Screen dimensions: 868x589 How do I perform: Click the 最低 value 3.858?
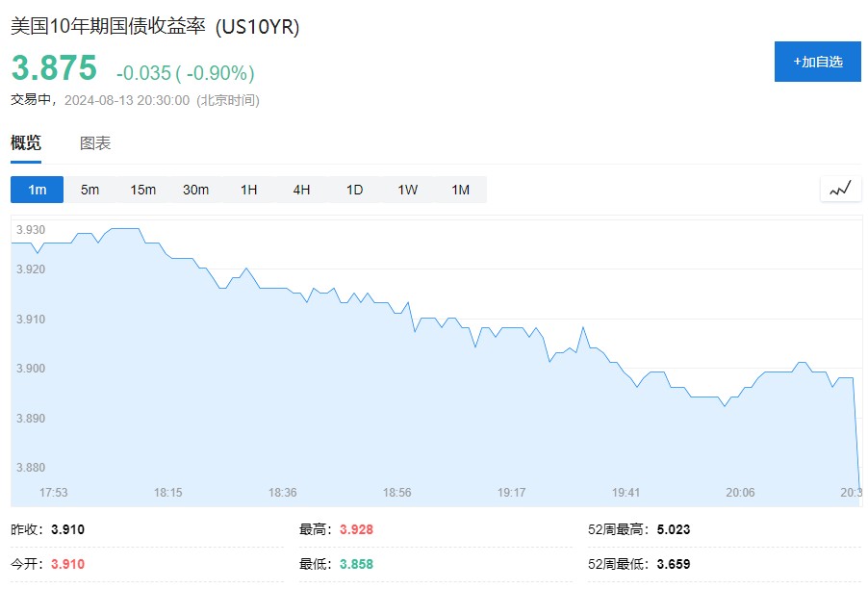357,563
